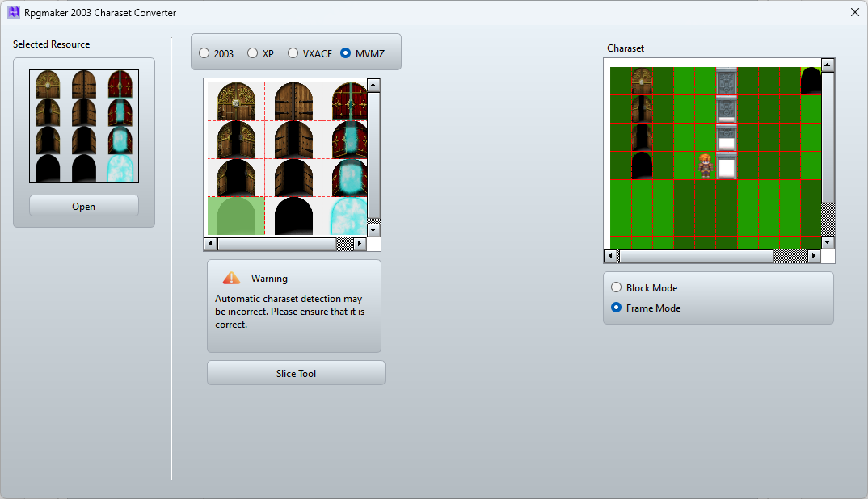Image resolution: width=868 pixels, height=499 pixels.
Task: Click the app icon in title bar
Action: 13,12
